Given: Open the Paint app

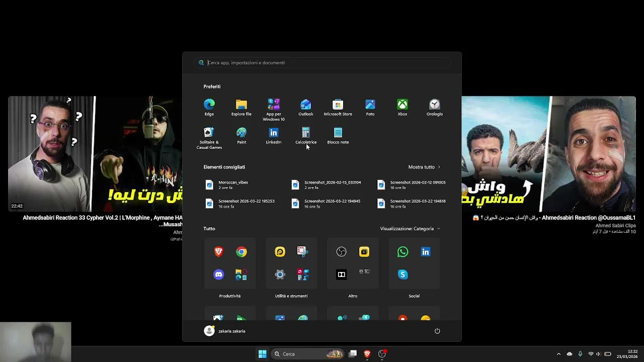Looking at the screenshot, I should click(242, 136).
